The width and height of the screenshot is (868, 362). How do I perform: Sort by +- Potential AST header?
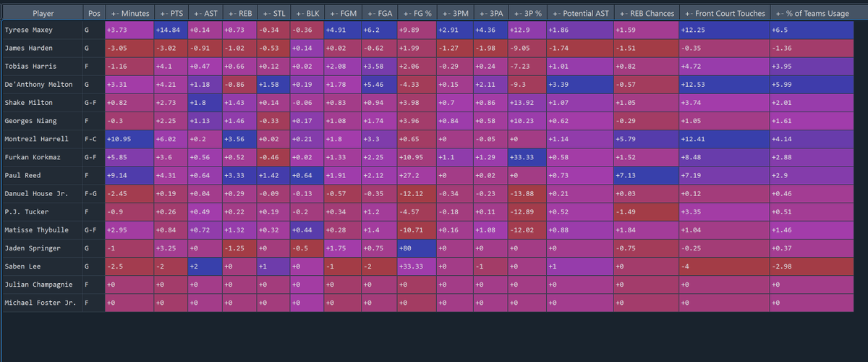point(579,13)
